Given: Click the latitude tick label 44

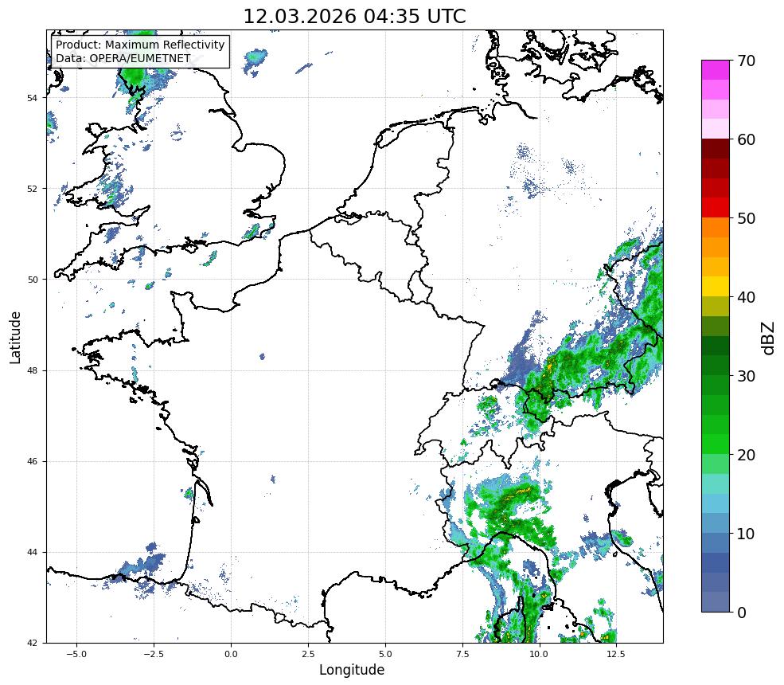Looking at the screenshot, I should [x=32, y=553].
